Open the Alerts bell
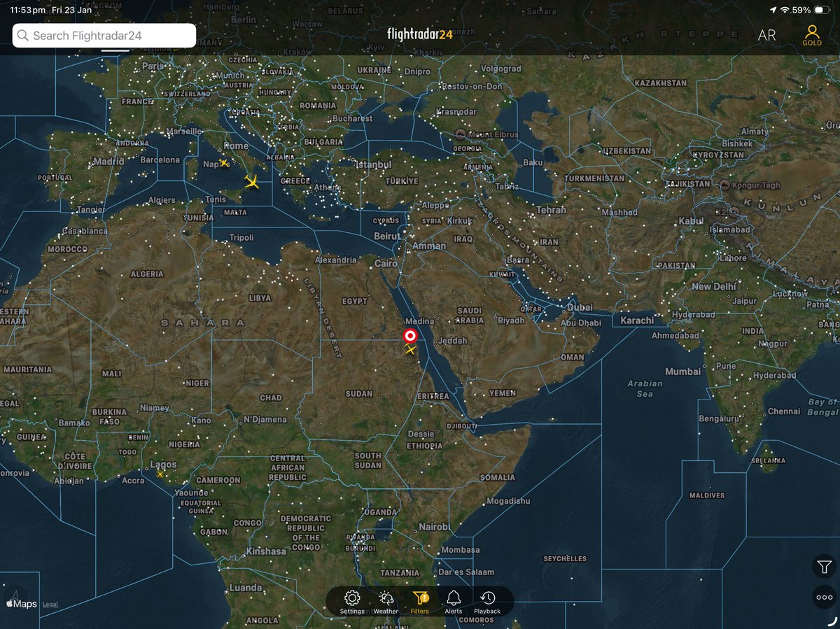 pos(454,602)
